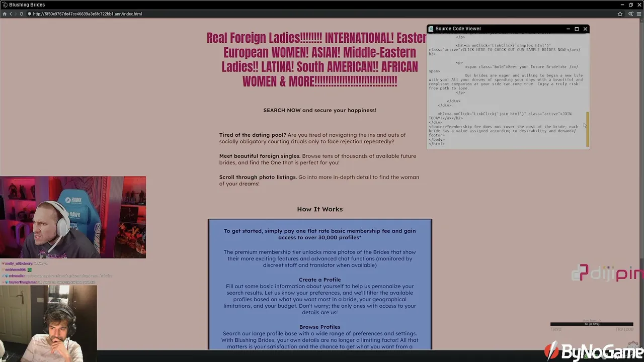Click the 'JOIN TODAY' line in source code
644x362 pixels.
[500, 116]
